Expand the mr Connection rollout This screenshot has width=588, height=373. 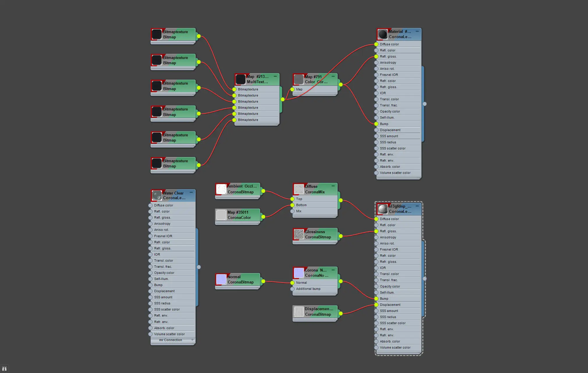tap(192, 340)
